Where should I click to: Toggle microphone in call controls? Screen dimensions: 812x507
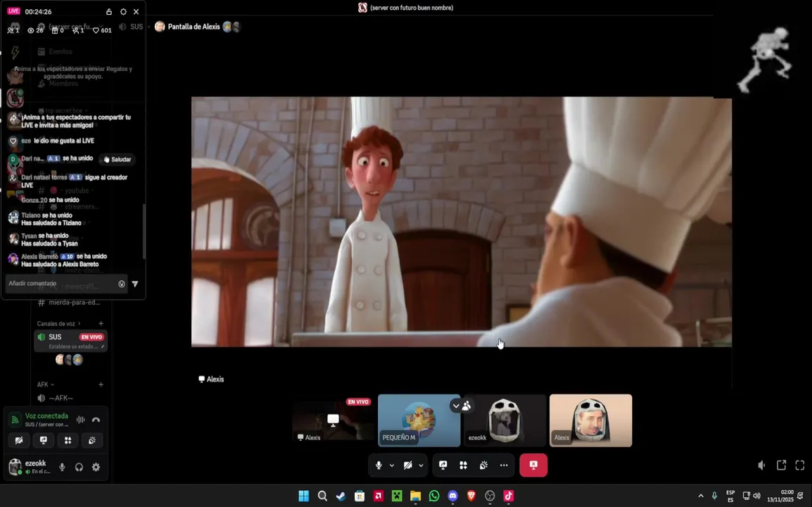pyautogui.click(x=379, y=465)
